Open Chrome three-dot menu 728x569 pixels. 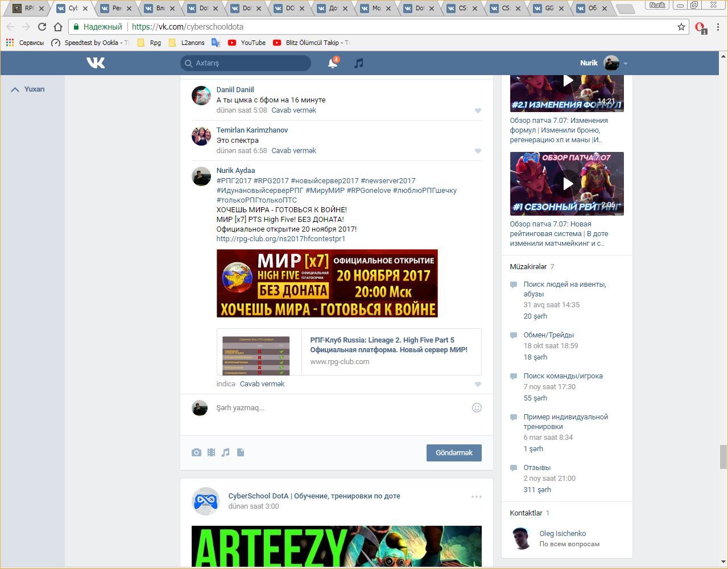[718, 27]
